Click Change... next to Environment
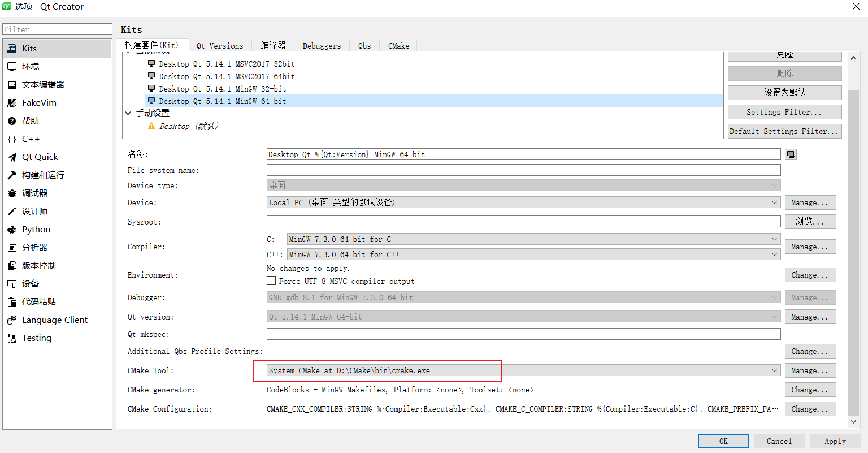This screenshot has width=868, height=453. [x=810, y=275]
